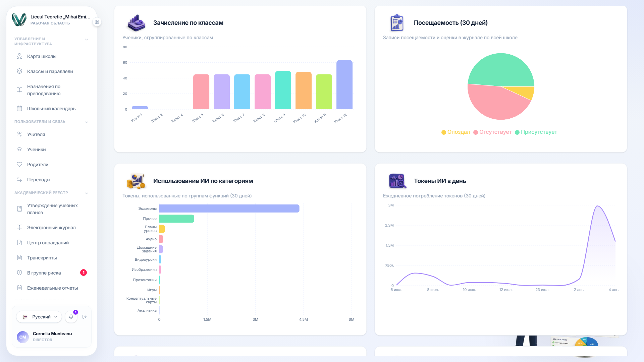The height and width of the screenshot is (362, 644).
Task: Open Центр оправданий
Action: coord(52,243)
